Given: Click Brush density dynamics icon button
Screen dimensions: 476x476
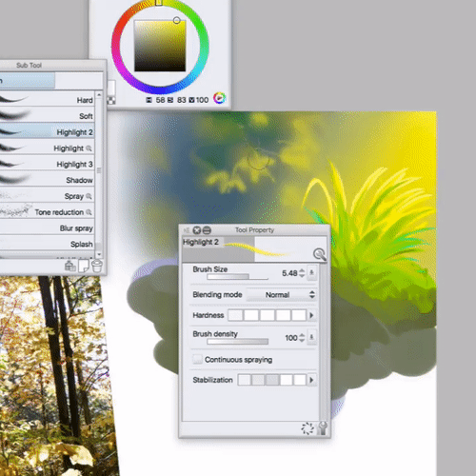Looking at the screenshot, I should 311,337.
